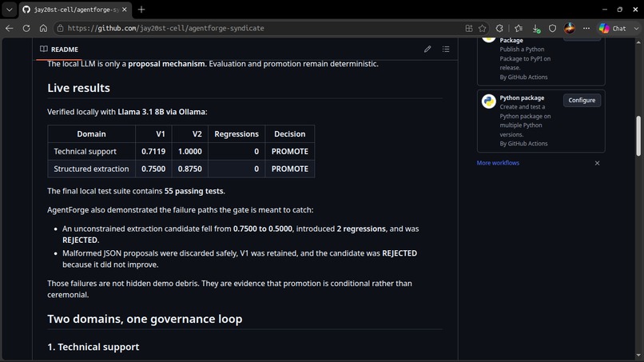Select the Technical support table cell
This screenshot has height=362, width=644.
click(92, 152)
